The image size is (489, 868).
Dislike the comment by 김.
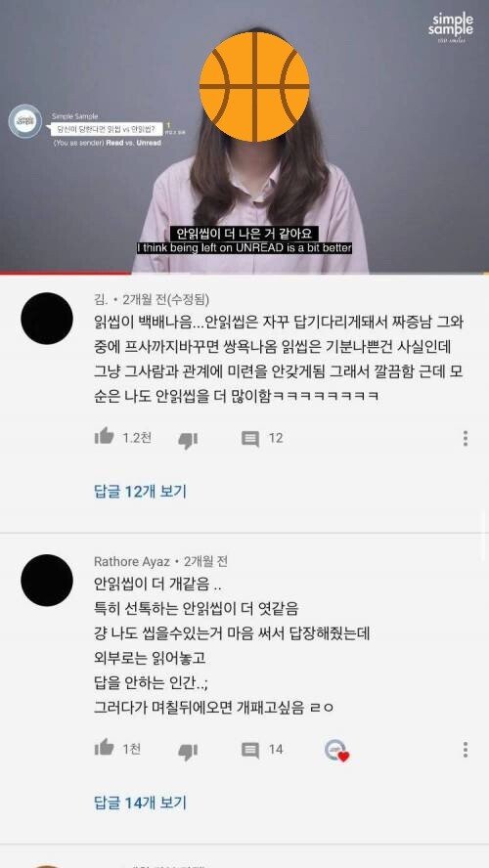pos(188,440)
